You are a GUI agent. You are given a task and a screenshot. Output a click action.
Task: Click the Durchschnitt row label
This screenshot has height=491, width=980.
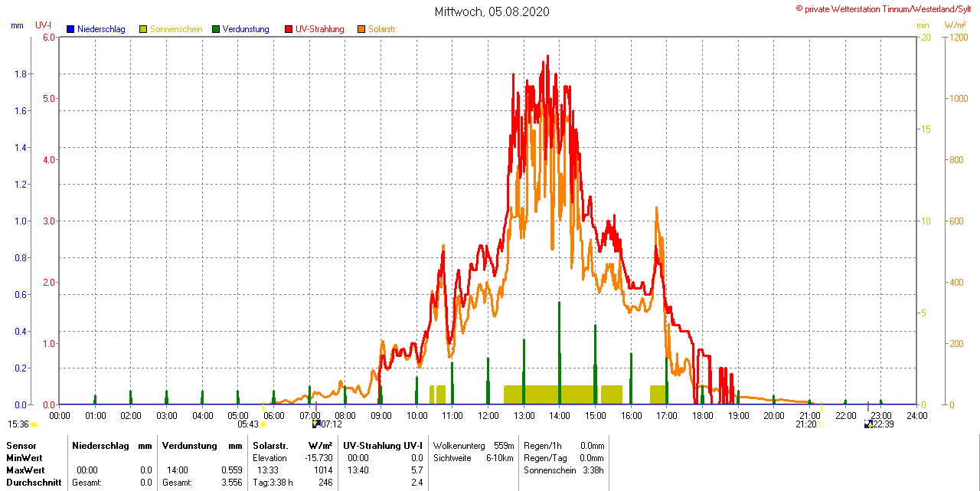[34, 483]
